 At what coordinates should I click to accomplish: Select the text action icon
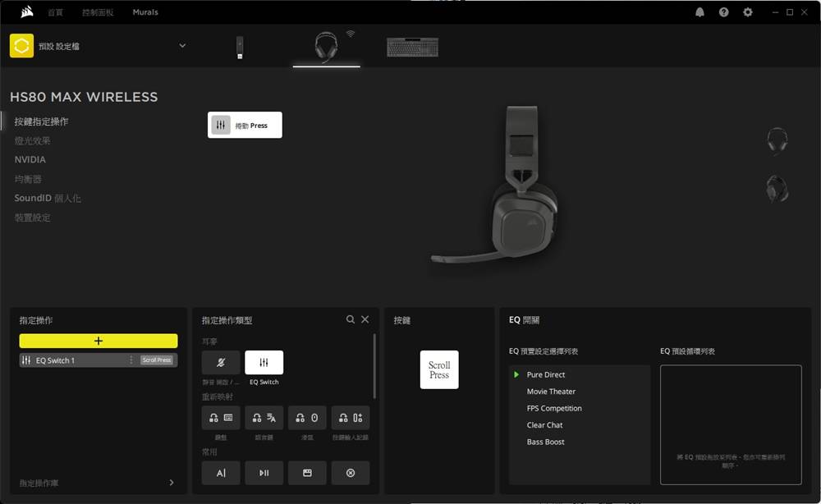pyautogui.click(x=221, y=473)
